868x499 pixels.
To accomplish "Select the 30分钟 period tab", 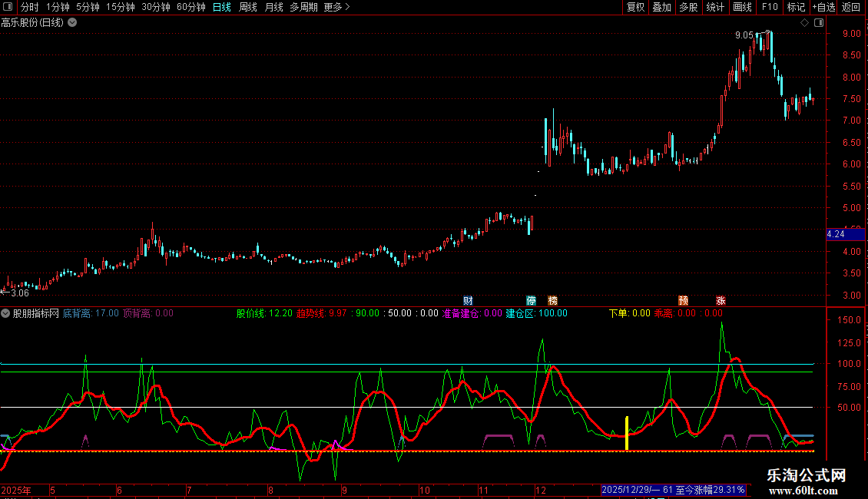I will pos(156,7).
